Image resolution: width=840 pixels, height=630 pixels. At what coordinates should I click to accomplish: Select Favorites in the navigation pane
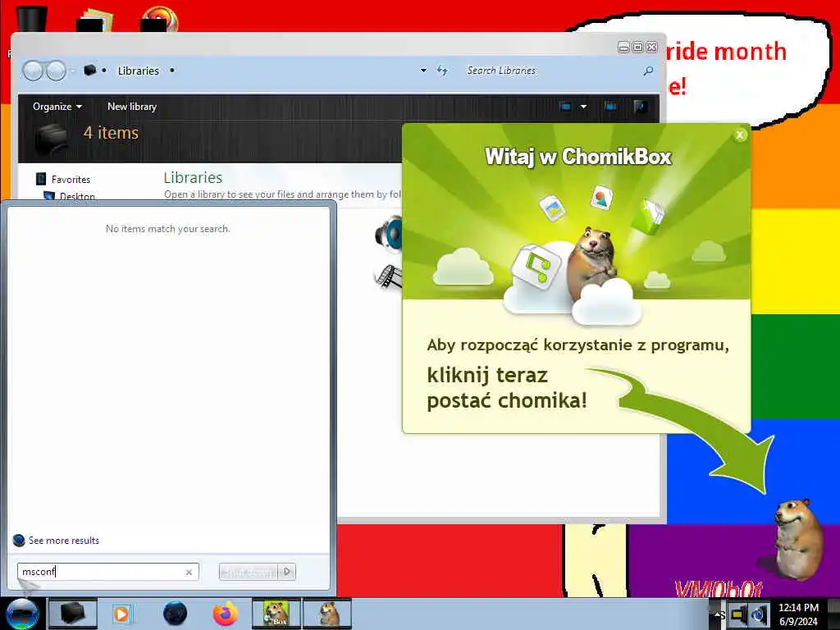[71, 179]
